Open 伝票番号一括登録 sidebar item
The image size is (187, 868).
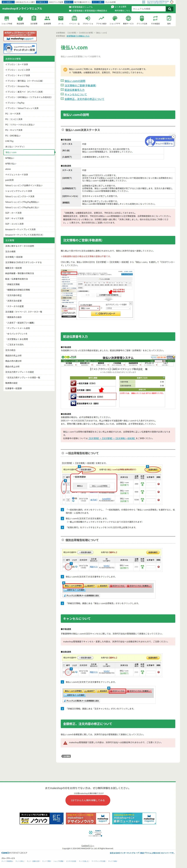click(x=29, y=389)
